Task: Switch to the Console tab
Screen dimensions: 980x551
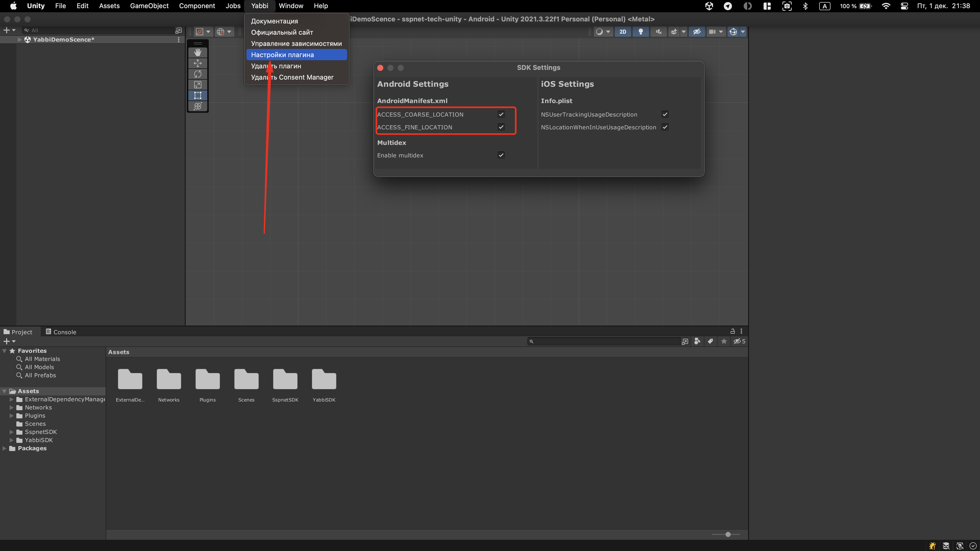Action: [61, 332]
